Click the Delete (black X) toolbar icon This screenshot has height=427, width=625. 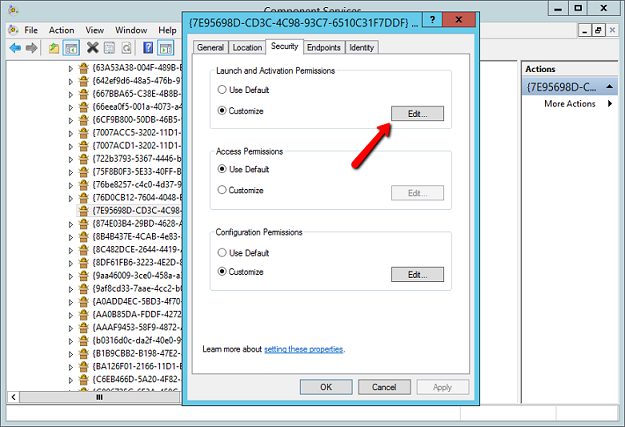click(93, 47)
